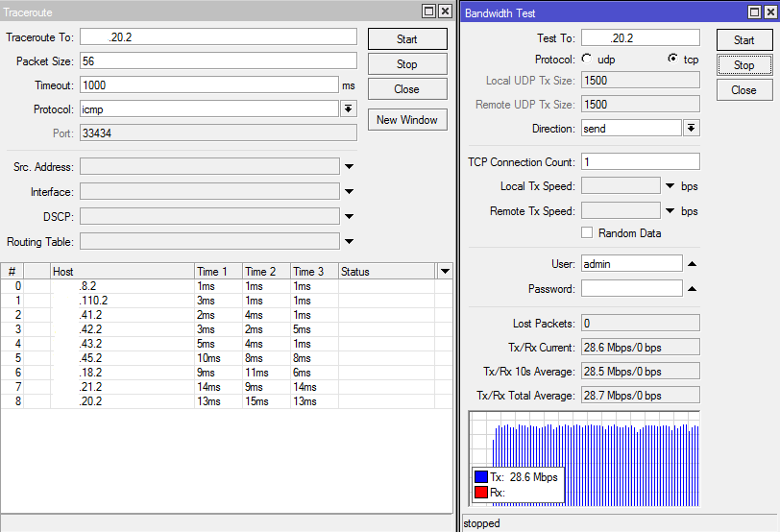The image size is (780, 532).
Task: Click Start in the Traceroute window
Action: click(x=407, y=39)
